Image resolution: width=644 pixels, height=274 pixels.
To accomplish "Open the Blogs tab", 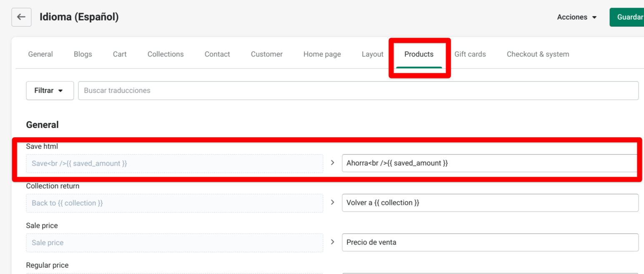I will 83,54.
